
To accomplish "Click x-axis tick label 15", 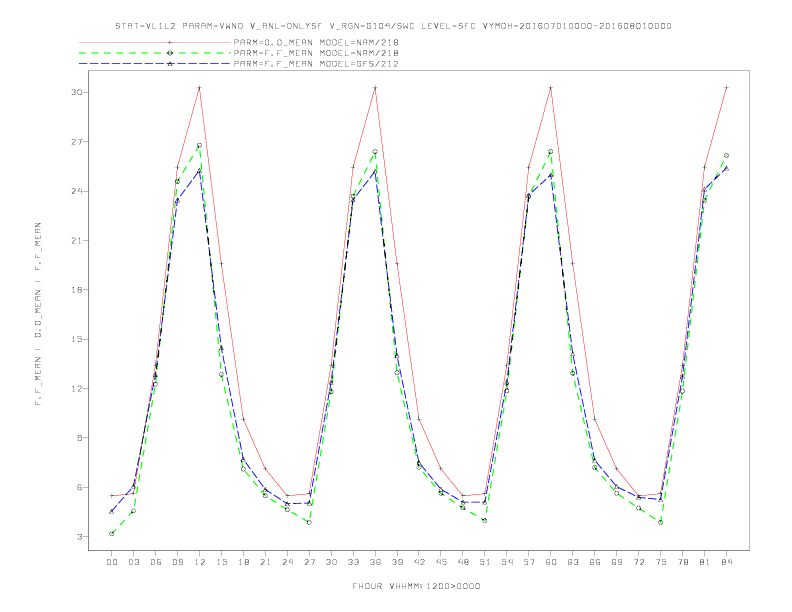I will (221, 562).
